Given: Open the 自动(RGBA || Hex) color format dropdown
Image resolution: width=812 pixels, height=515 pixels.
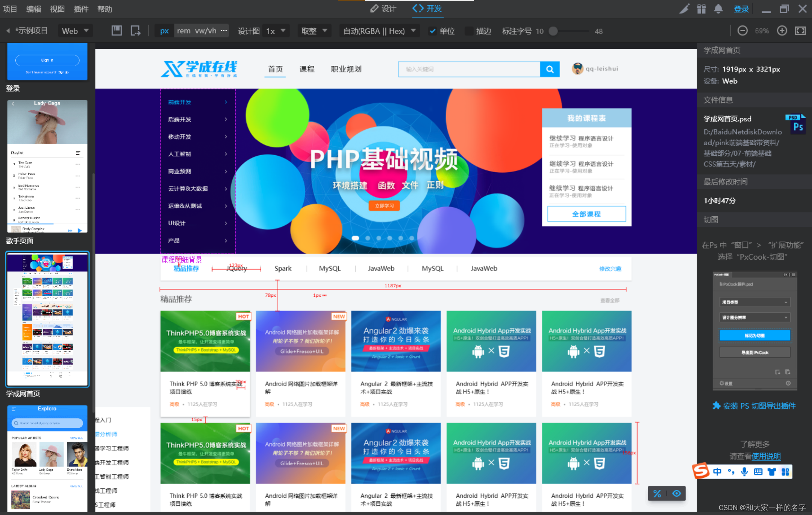Looking at the screenshot, I should pos(379,31).
